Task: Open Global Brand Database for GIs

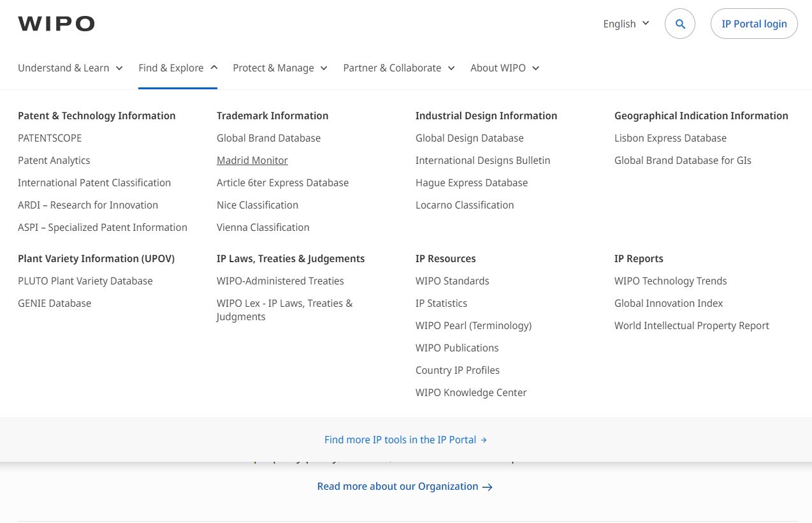Action: pyautogui.click(x=683, y=161)
